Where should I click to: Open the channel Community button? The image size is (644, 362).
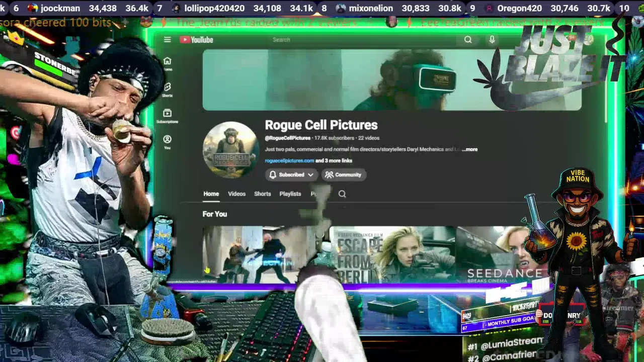click(x=344, y=174)
